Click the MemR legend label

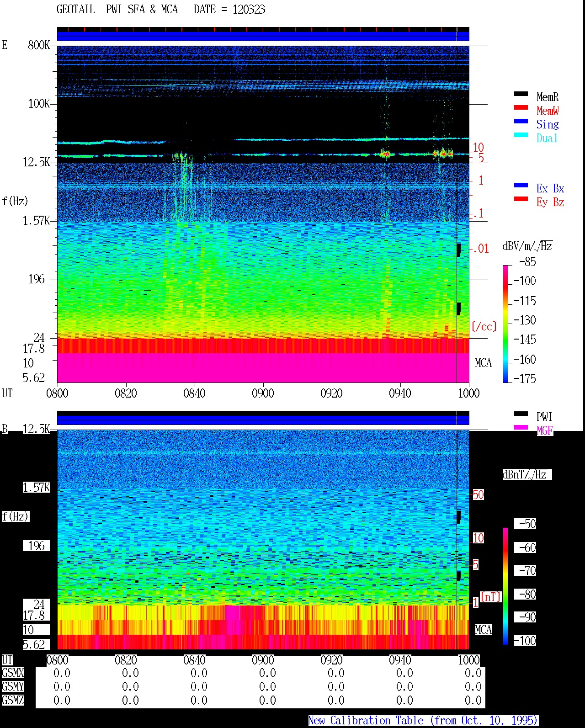pyautogui.click(x=548, y=97)
